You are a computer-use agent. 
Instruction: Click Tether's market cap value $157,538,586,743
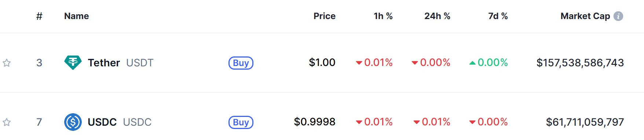[x=580, y=63]
